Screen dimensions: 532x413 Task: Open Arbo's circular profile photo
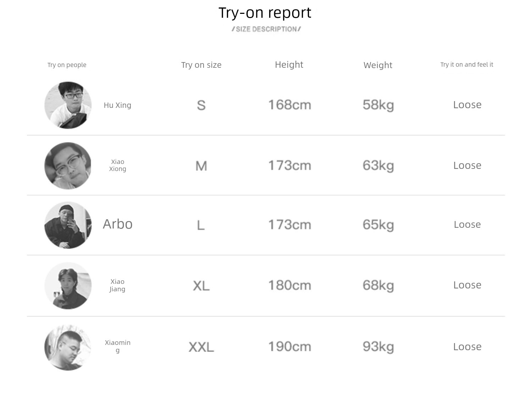tap(68, 225)
